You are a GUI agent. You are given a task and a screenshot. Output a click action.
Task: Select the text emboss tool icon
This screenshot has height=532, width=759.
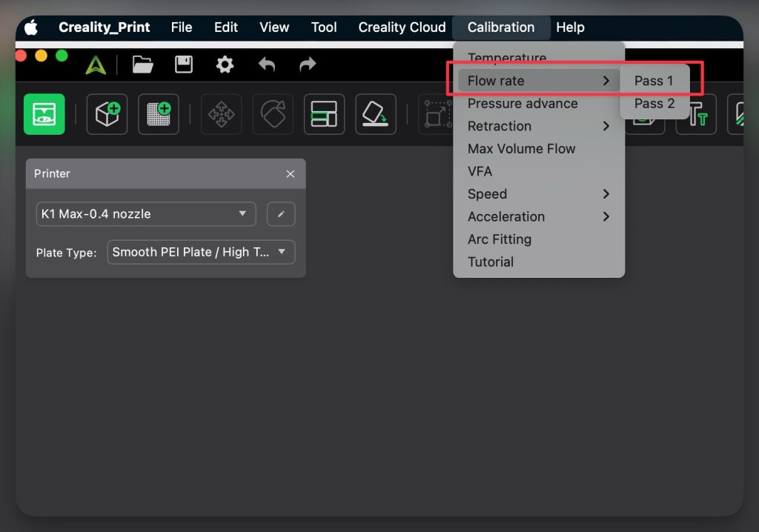695,116
